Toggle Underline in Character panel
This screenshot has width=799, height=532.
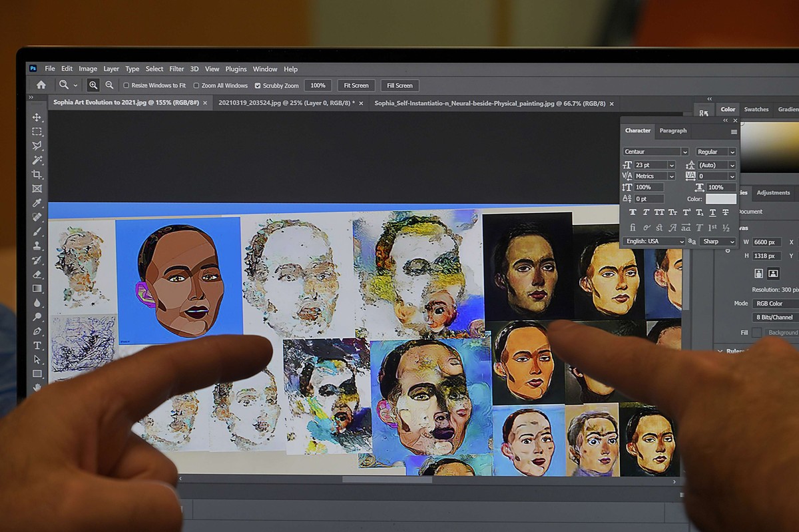(x=712, y=212)
